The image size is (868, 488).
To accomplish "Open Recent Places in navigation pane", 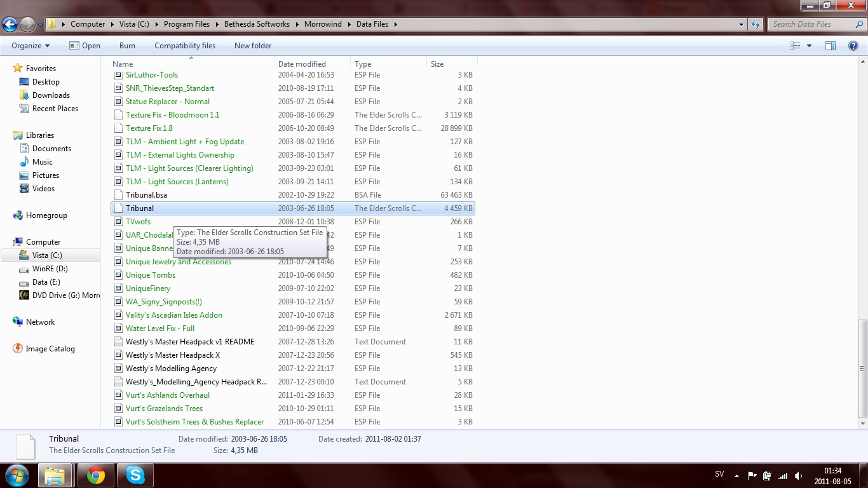I will pos(55,109).
